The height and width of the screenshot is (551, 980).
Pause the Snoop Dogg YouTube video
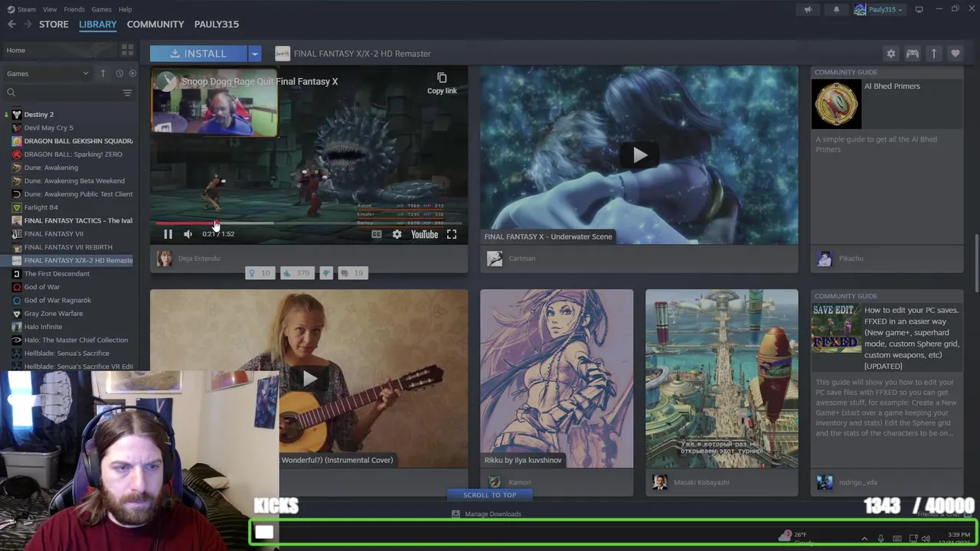(x=168, y=234)
